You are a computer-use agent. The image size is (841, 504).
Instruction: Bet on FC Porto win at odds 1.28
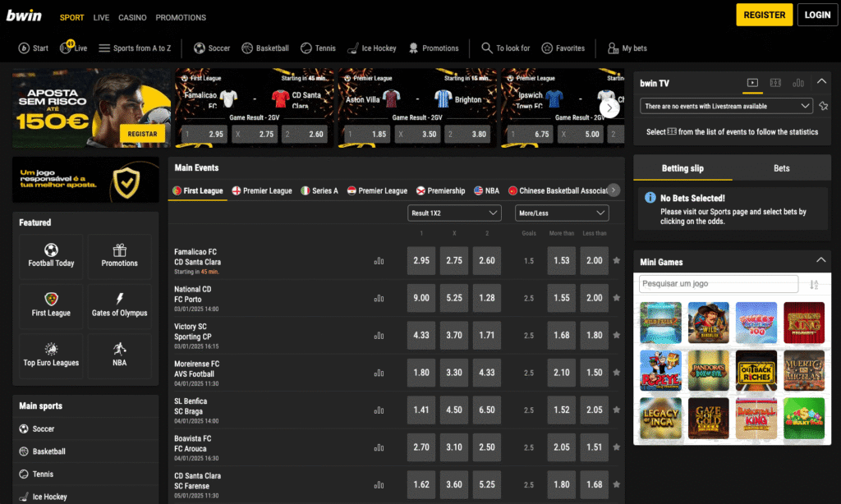(486, 298)
